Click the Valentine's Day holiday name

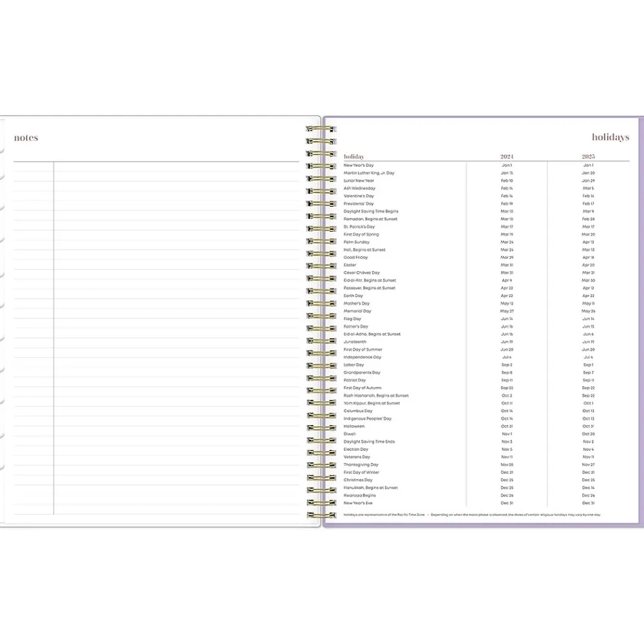[359, 196]
